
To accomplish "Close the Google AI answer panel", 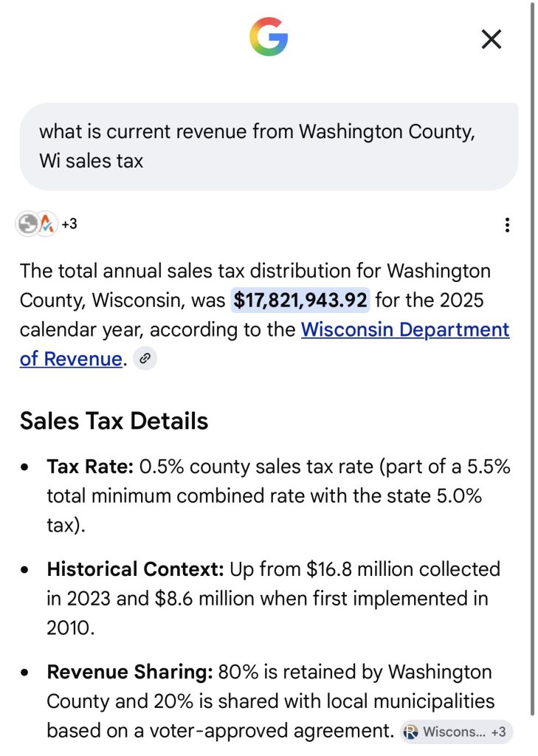I will [x=492, y=39].
